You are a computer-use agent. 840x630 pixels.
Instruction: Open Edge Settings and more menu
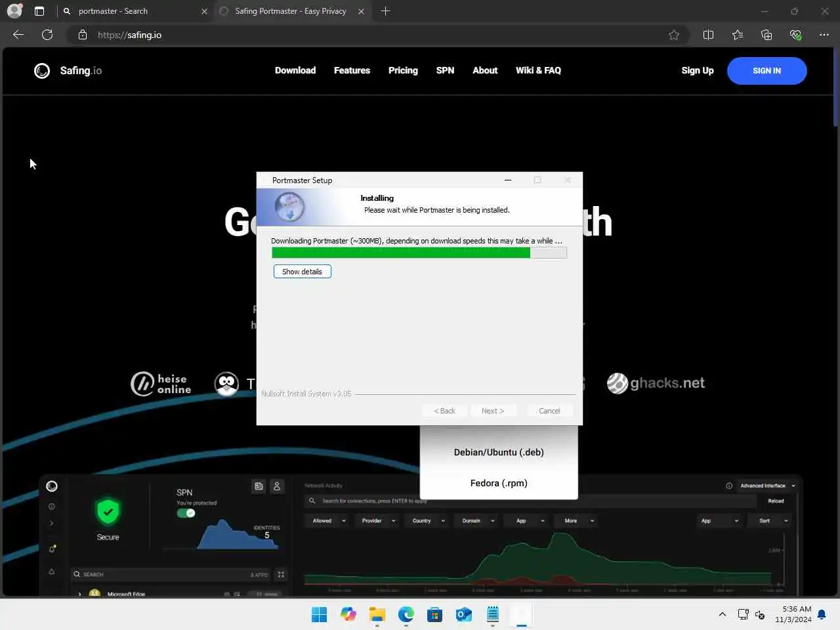click(824, 35)
